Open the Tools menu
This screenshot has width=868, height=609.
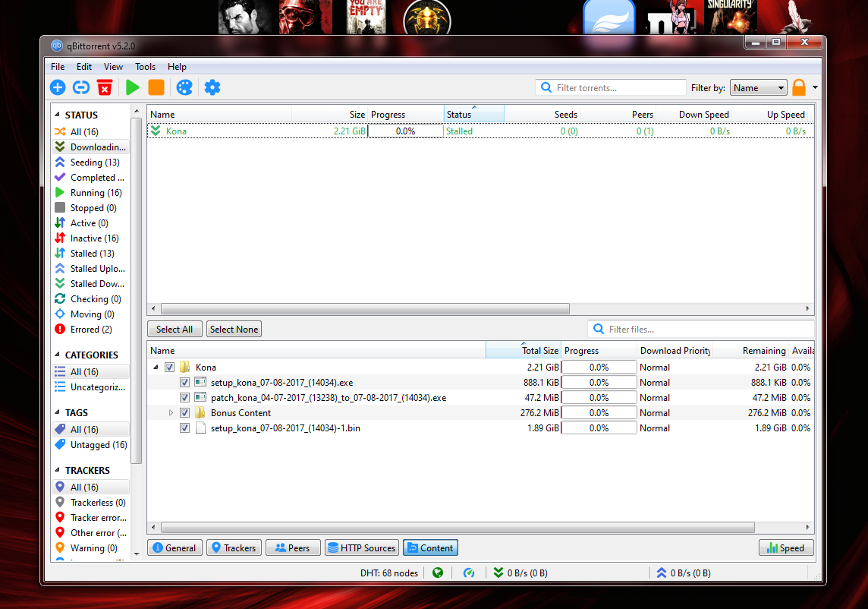[x=145, y=67]
